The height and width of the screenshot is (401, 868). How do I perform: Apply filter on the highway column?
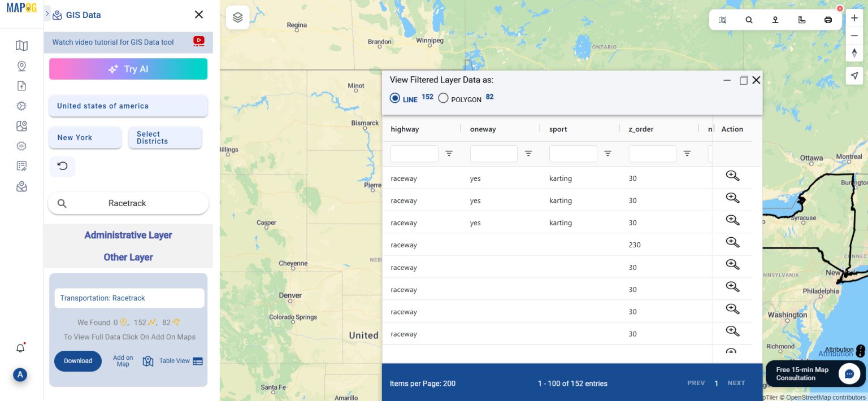(x=449, y=153)
